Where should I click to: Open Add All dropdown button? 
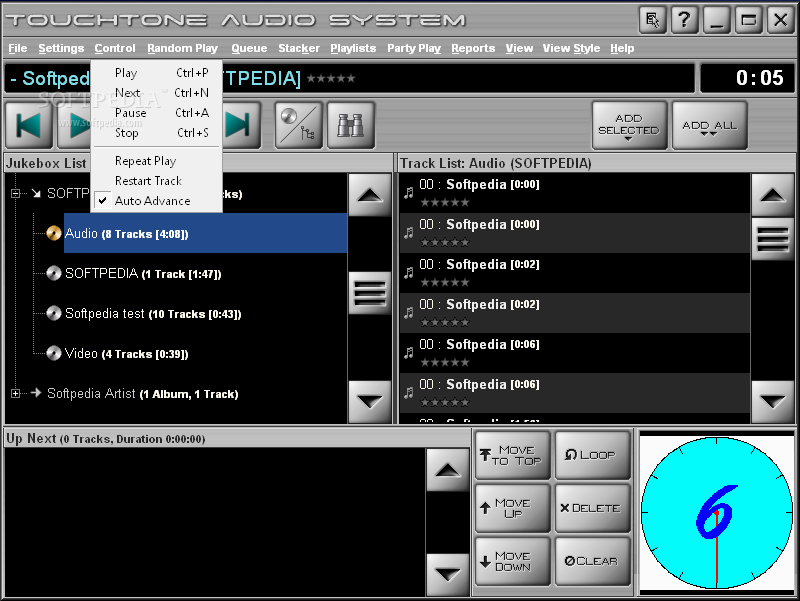pyautogui.click(x=710, y=126)
